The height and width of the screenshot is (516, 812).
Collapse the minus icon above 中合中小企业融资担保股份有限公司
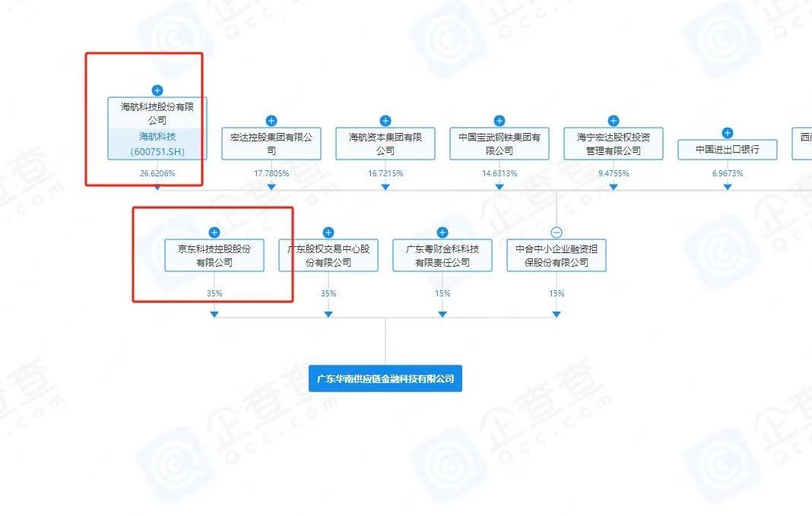click(557, 233)
